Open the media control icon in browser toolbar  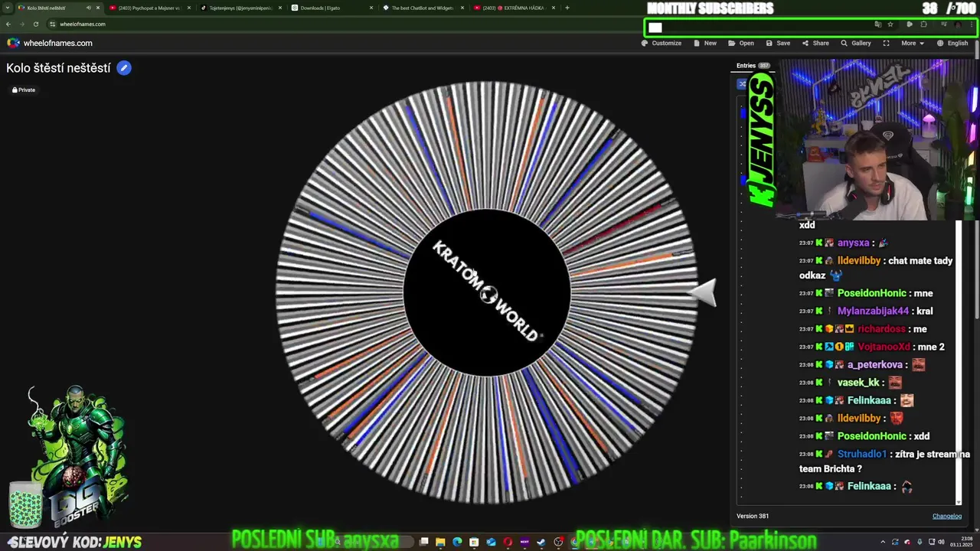click(x=944, y=24)
